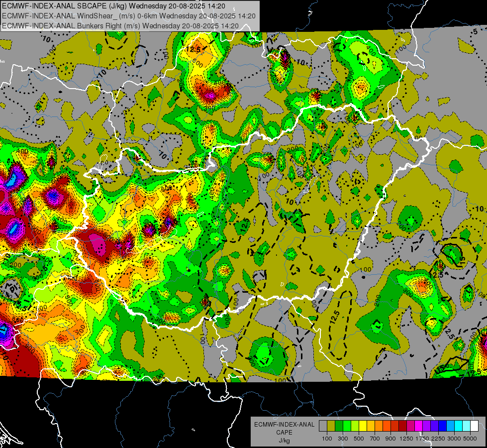487x448 pixels.
Task: Select the bright green legend swatch after 300
Action: point(347,426)
